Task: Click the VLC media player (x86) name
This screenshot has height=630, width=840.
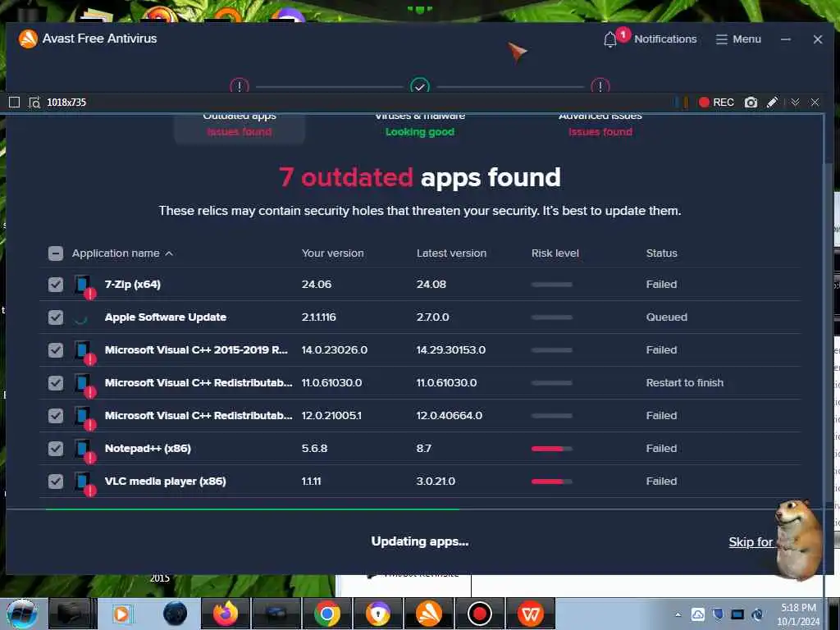Action: (166, 481)
